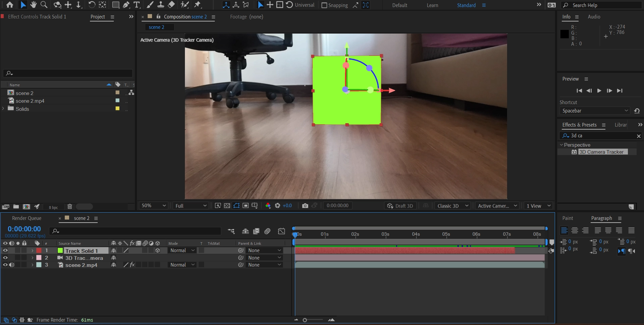Select the Horizontal Type tool
This screenshot has width=644, height=325.
pyautogui.click(x=137, y=5)
